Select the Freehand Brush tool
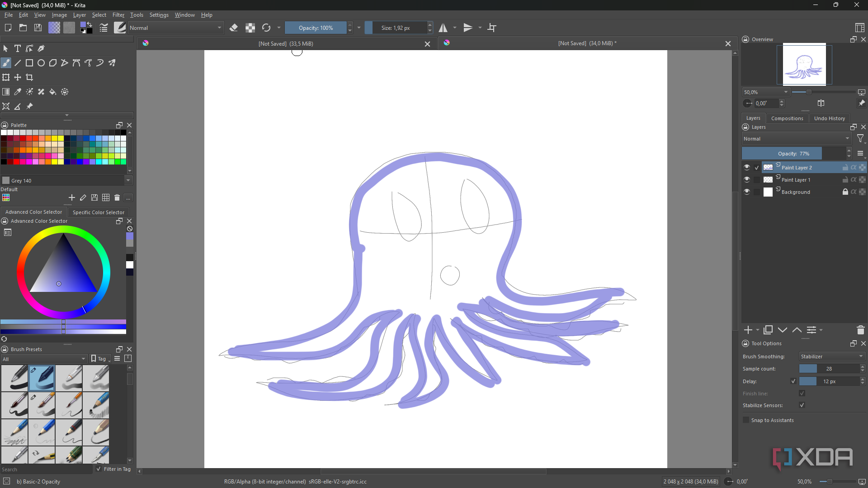This screenshot has width=868, height=488. [x=6, y=63]
